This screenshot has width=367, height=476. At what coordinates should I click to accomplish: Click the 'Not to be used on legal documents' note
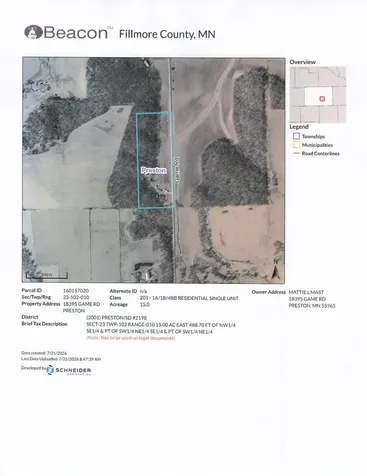pyautogui.click(x=131, y=338)
